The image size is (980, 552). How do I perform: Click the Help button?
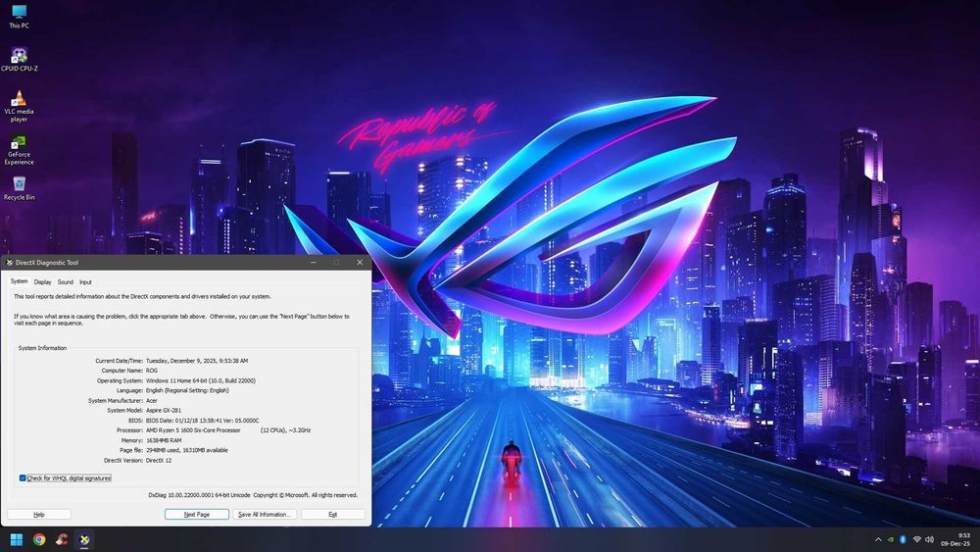tap(39, 515)
